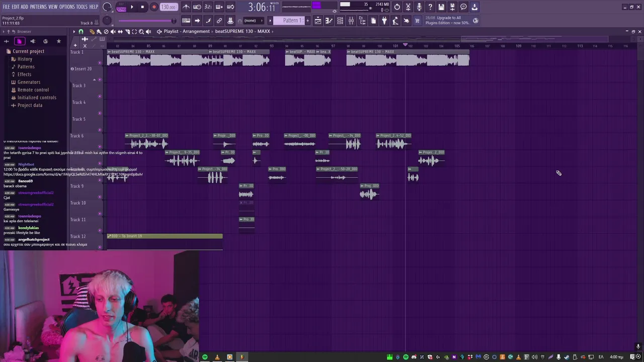Expand the Current project browser folder
This screenshot has width=644, height=362.
point(28,51)
